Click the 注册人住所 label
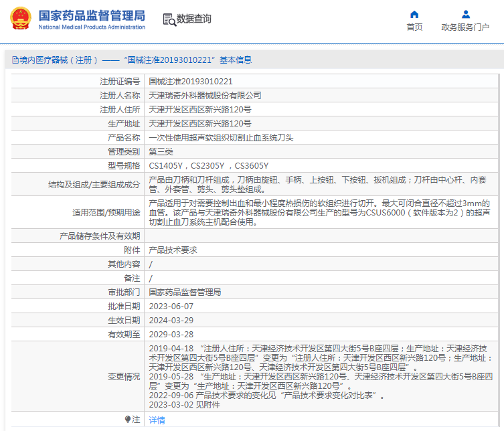Screen dimensions: 504x431 coord(120,110)
